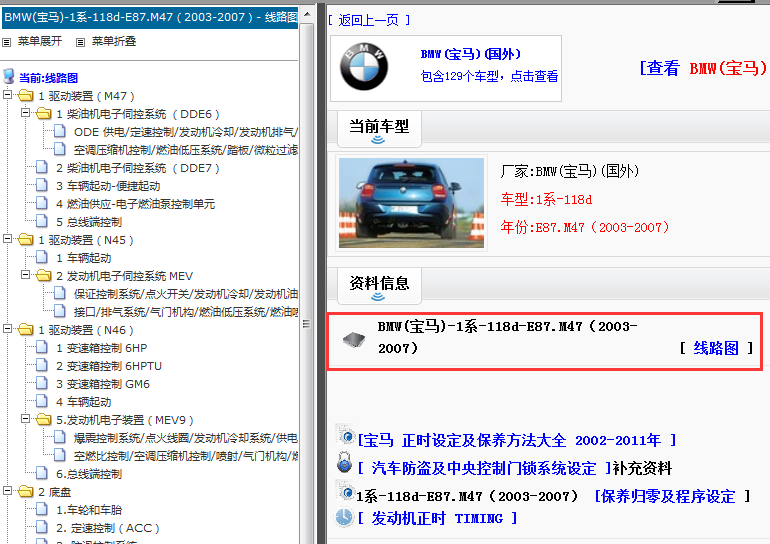Screen dimensions: 770x544
Task: Click the clock icon beside 发动机正时 TIMING
Action: coord(344,517)
